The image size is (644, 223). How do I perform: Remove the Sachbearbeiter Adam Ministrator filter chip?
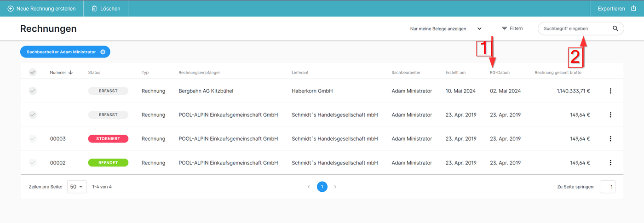[x=103, y=52]
